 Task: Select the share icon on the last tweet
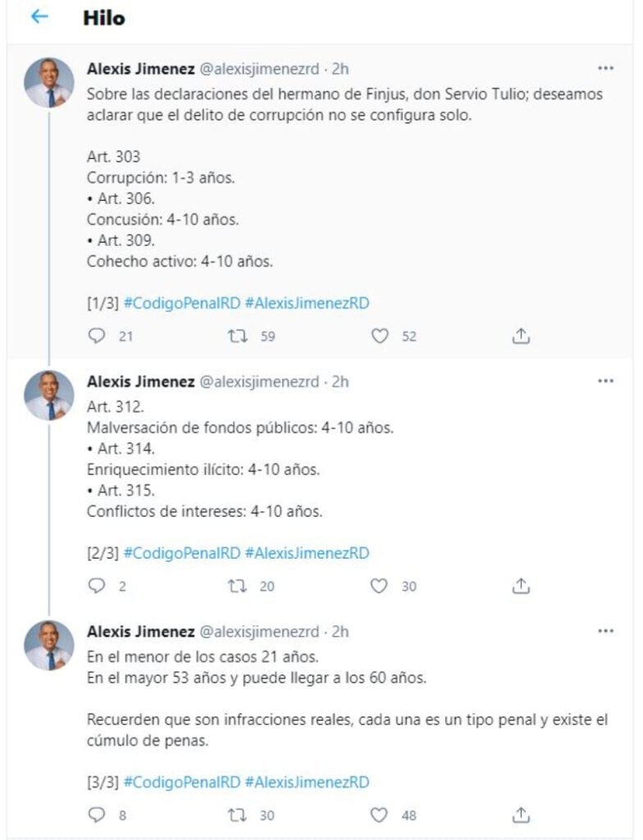[520, 816]
